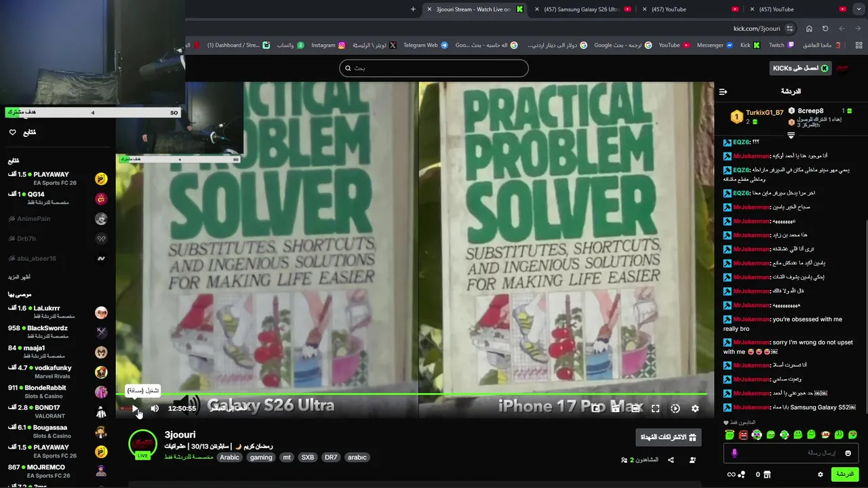The image size is (868, 488).
Task: Select the Arabic tag chip
Action: coord(229,457)
